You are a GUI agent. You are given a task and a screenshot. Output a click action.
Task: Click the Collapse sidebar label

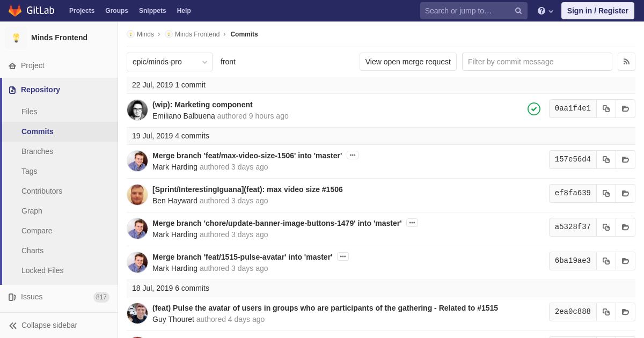[x=49, y=325]
